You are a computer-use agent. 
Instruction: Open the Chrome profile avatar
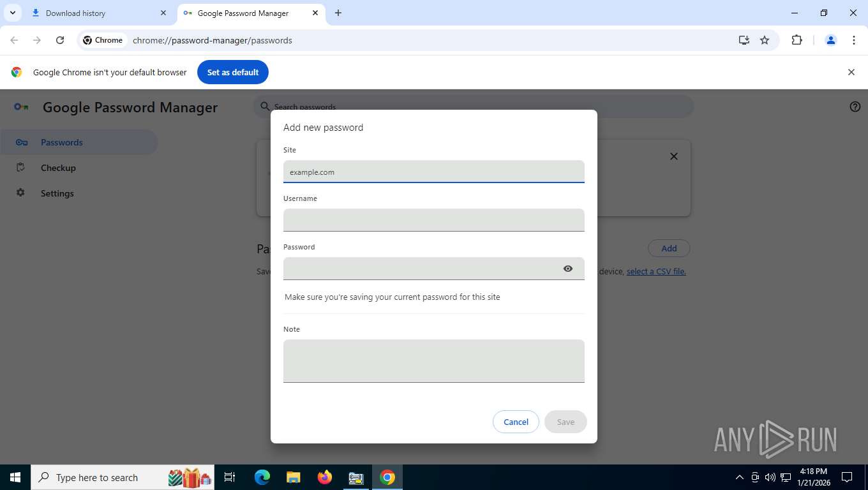[x=831, y=40]
